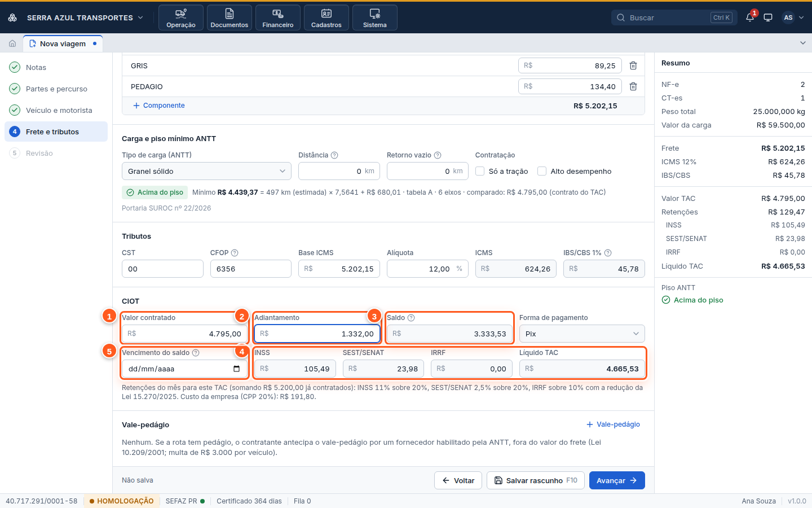Show help for Retorno vazio
This screenshot has height=508, width=812.
tap(438, 155)
